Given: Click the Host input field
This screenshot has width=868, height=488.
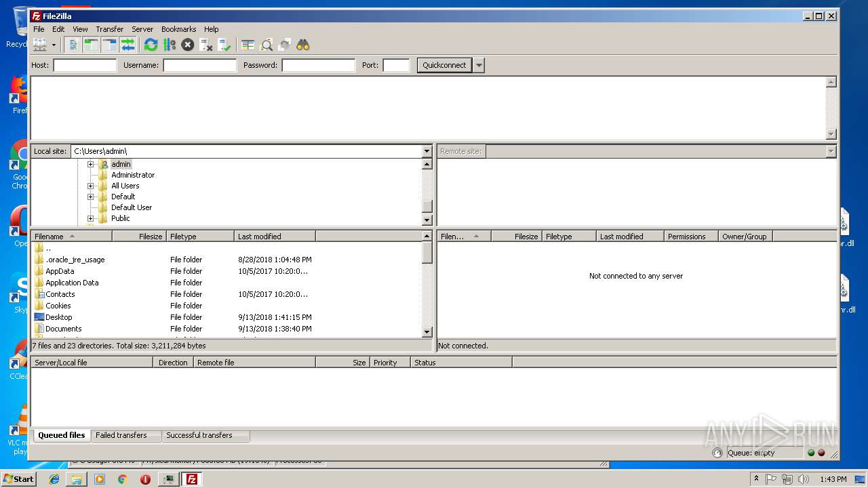Looking at the screenshot, I should click(x=85, y=65).
